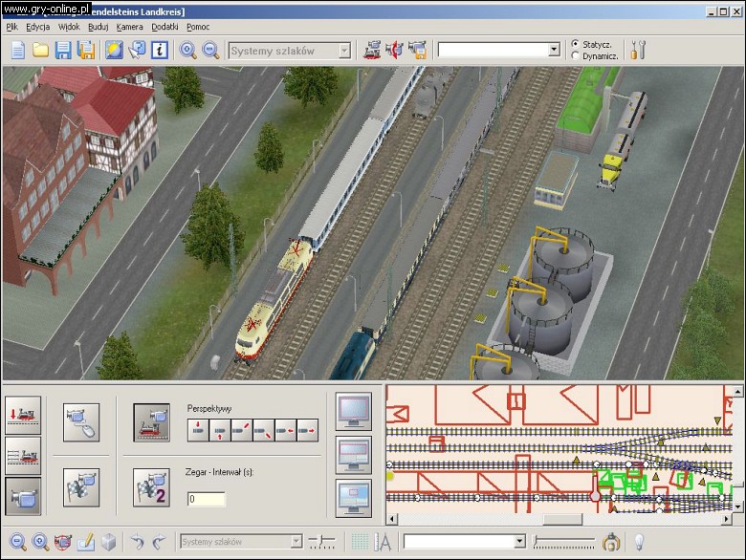The width and height of the screenshot is (746, 560).
Task: Click the yellow robot gripper icon
Action: click(611, 542)
